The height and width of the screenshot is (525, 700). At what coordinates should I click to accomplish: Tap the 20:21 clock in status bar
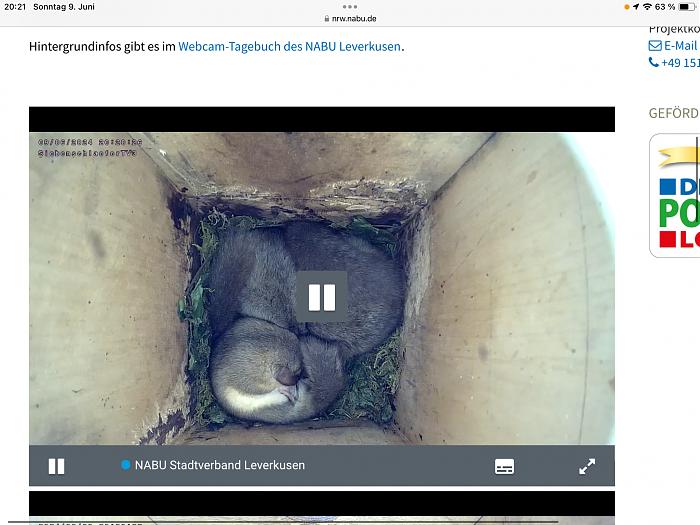click(15, 7)
